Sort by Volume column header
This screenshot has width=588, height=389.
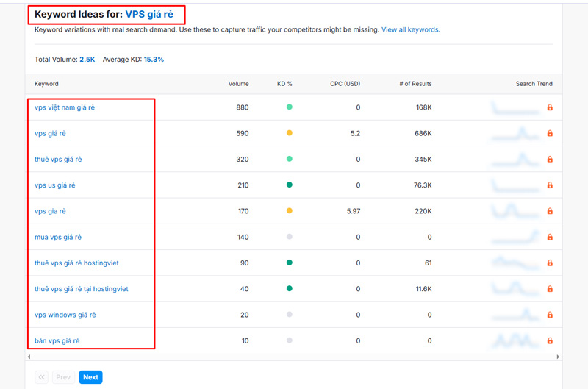pyautogui.click(x=238, y=84)
